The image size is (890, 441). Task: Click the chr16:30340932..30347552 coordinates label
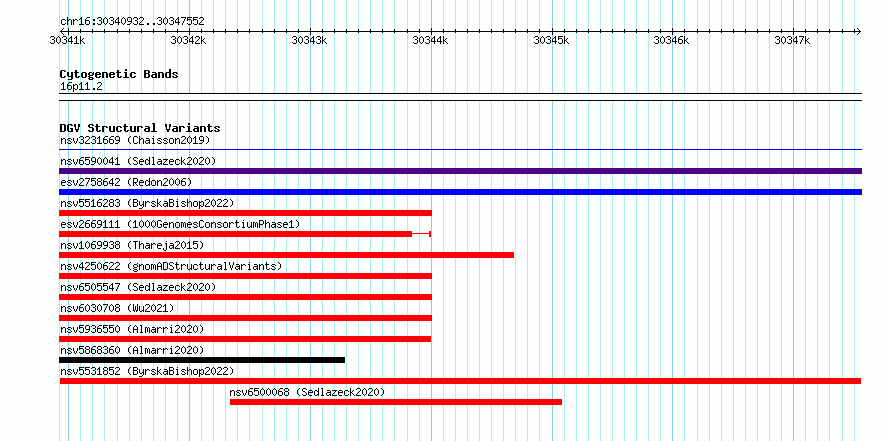132,21
